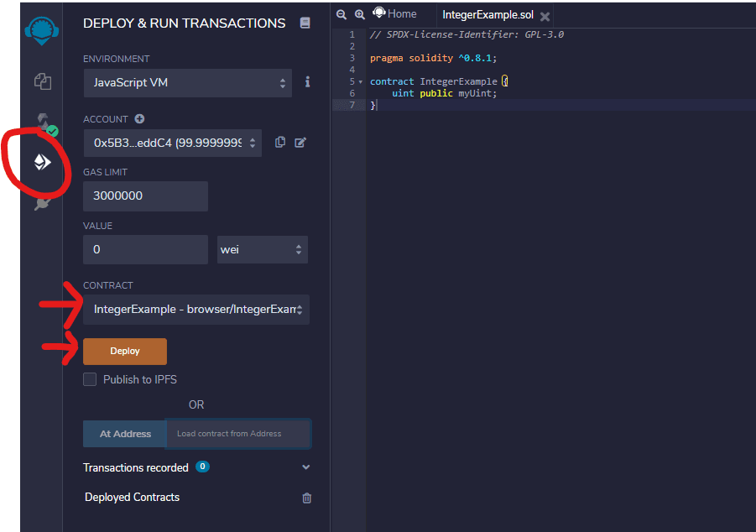Screen dimensions: 756x532
Task: Open the Deploy & Run sidebar icon
Action: coord(43,162)
